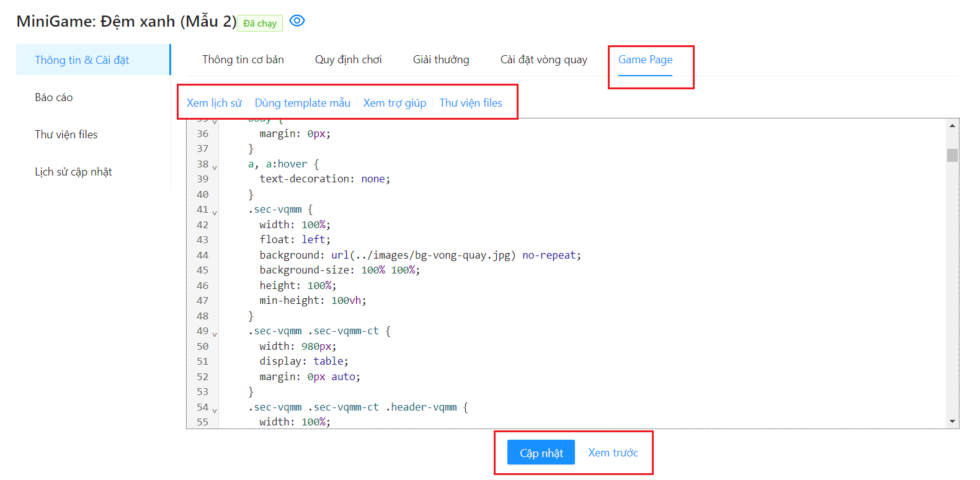Screen dimensions: 980x480
Task: Collapse the code fold at line 41
Action: [x=215, y=212]
